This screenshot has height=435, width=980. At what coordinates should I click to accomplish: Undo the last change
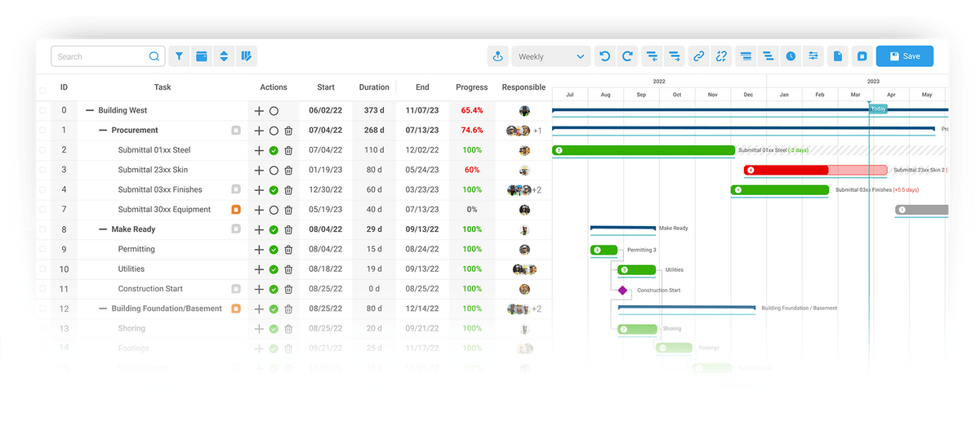coord(604,56)
